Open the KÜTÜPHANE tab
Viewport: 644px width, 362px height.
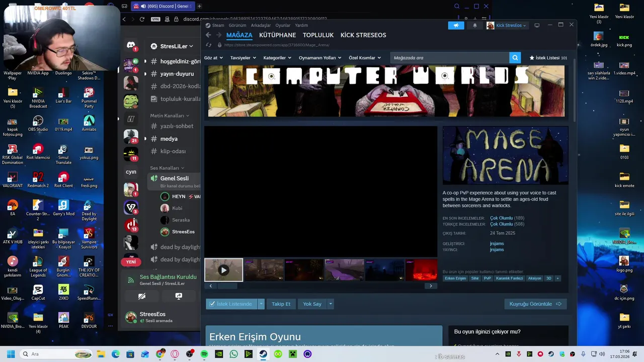coord(277,35)
